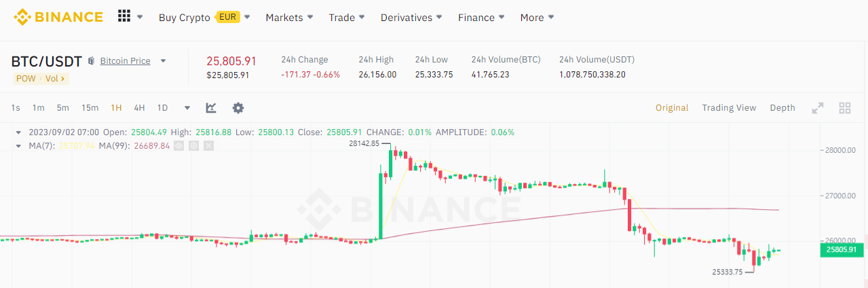This screenshot has width=868, height=288.
Task: Open the Markets menu
Action: click(x=289, y=18)
